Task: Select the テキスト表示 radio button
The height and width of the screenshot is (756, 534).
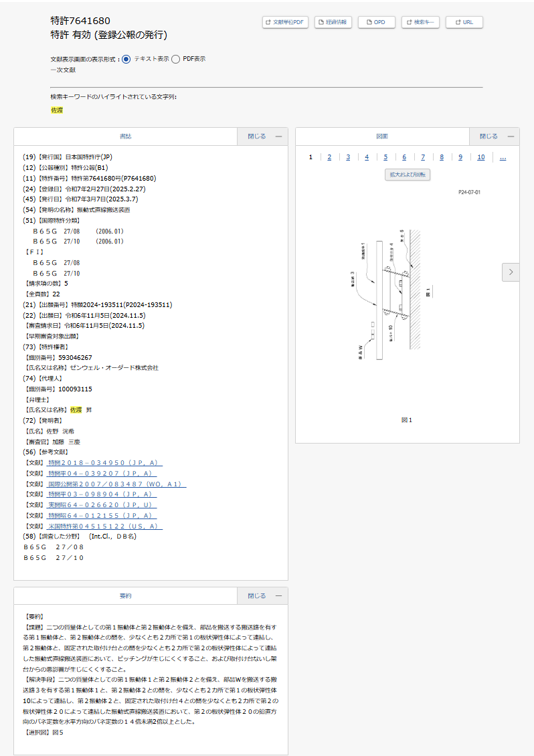Action: click(x=126, y=60)
